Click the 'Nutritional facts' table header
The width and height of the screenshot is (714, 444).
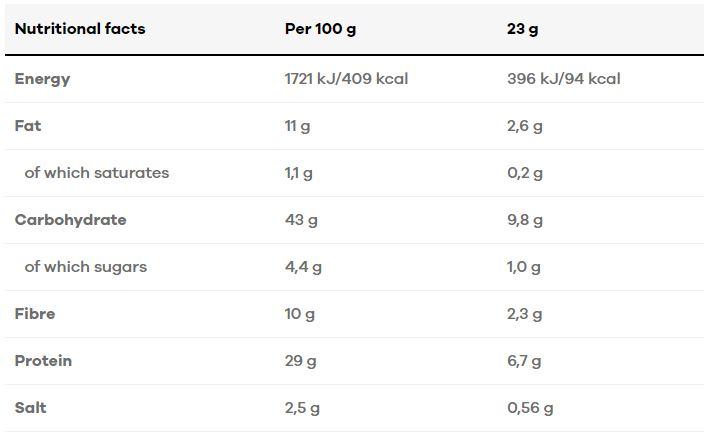(x=80, y=29)
